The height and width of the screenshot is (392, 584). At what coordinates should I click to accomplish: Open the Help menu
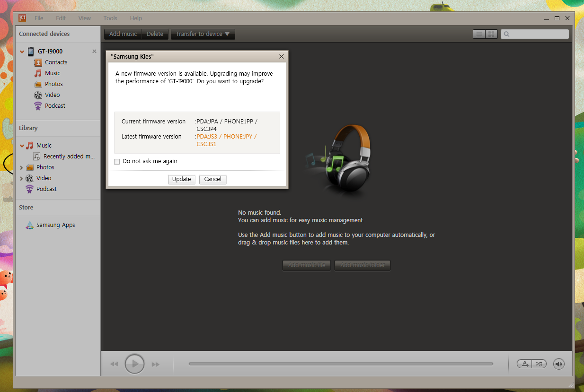pos(136,18)
